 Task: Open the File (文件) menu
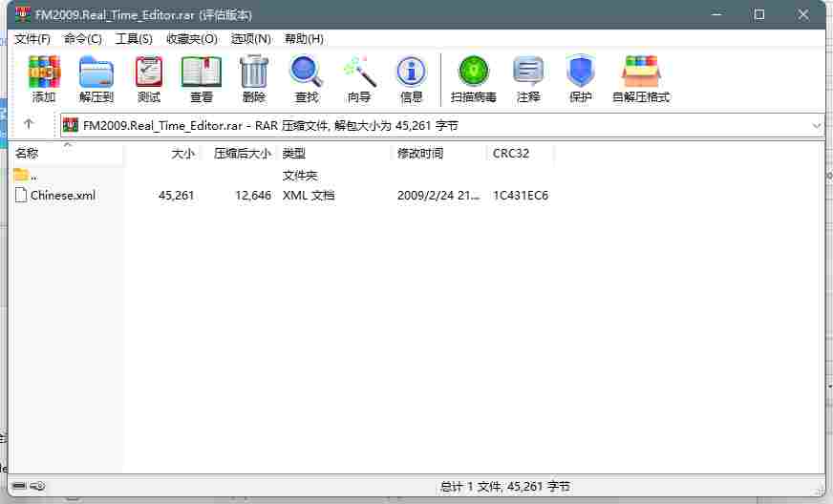[32, 39]
